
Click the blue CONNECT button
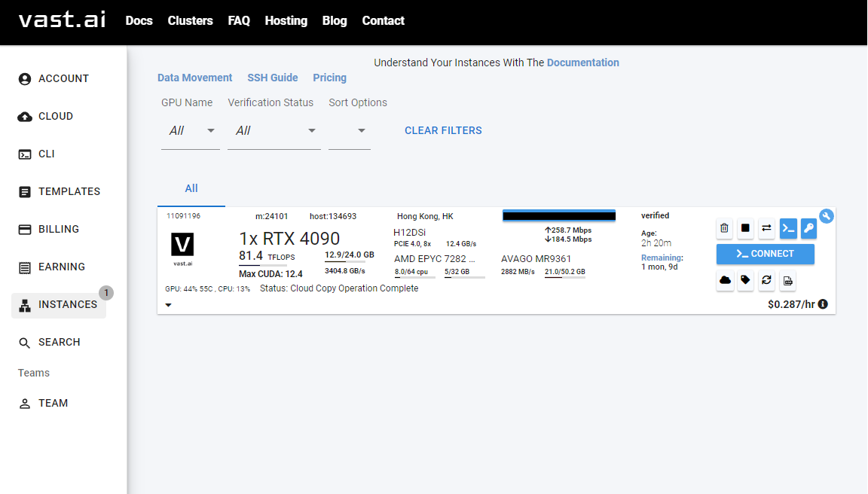click(x=765, y=254)
